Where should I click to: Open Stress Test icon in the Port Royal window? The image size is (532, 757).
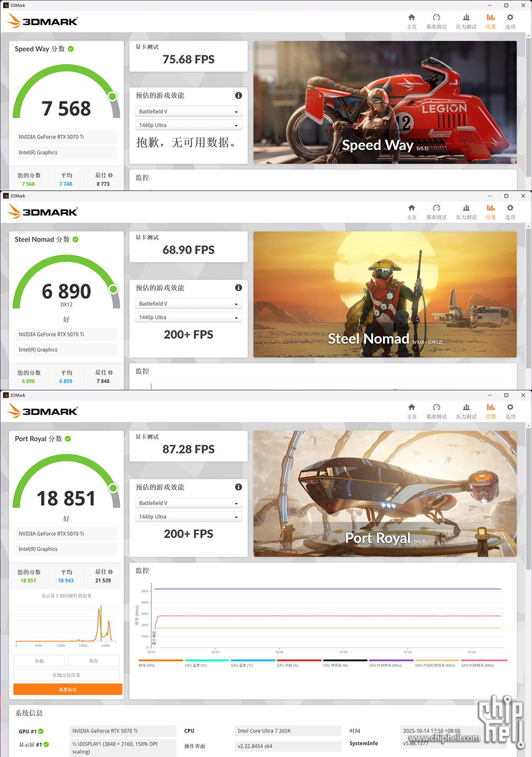[x=466, y=408]
